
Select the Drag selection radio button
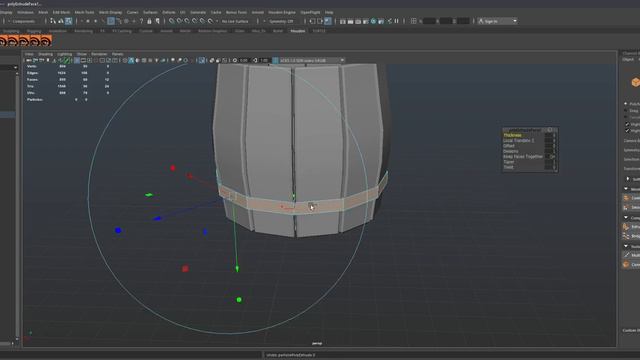click(626, 111)
